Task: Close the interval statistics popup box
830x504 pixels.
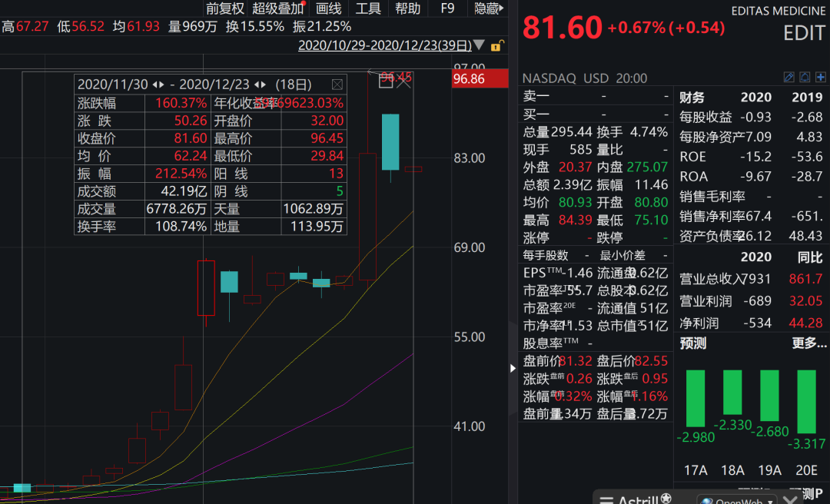Action: click(337, 85)
